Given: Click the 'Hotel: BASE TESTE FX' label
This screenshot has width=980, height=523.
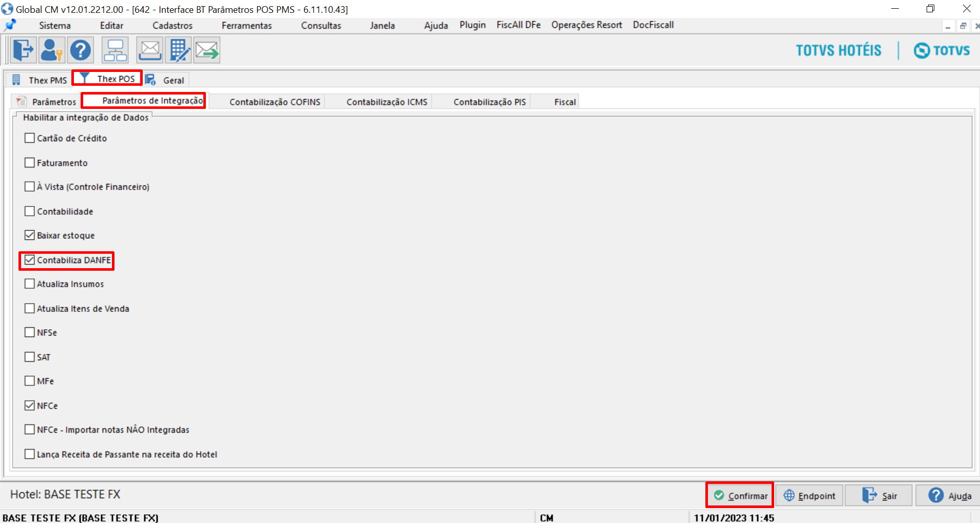Looking at the screenshot, I should [65, 494].
